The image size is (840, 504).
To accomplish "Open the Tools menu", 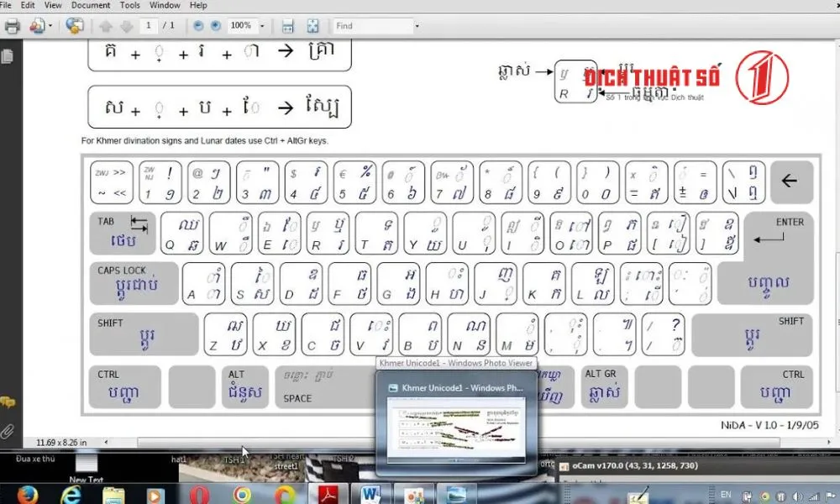I will coord(129,5).
